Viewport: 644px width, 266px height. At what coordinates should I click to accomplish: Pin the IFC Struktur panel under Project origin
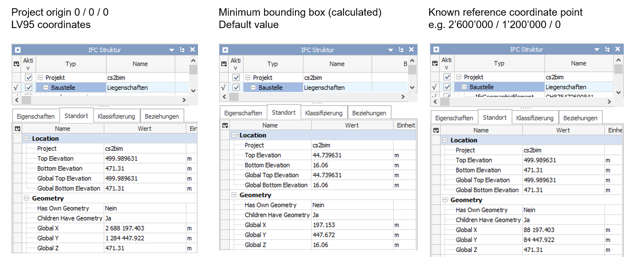click(182, 50)
